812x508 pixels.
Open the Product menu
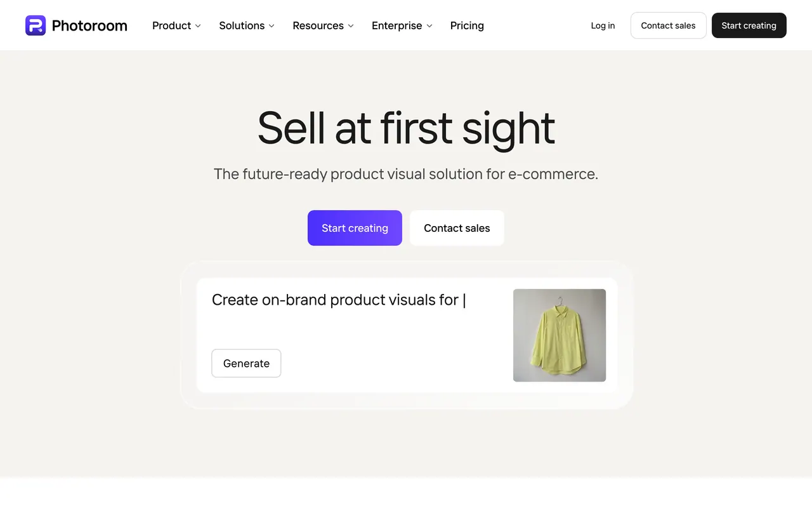click(176, 25)
